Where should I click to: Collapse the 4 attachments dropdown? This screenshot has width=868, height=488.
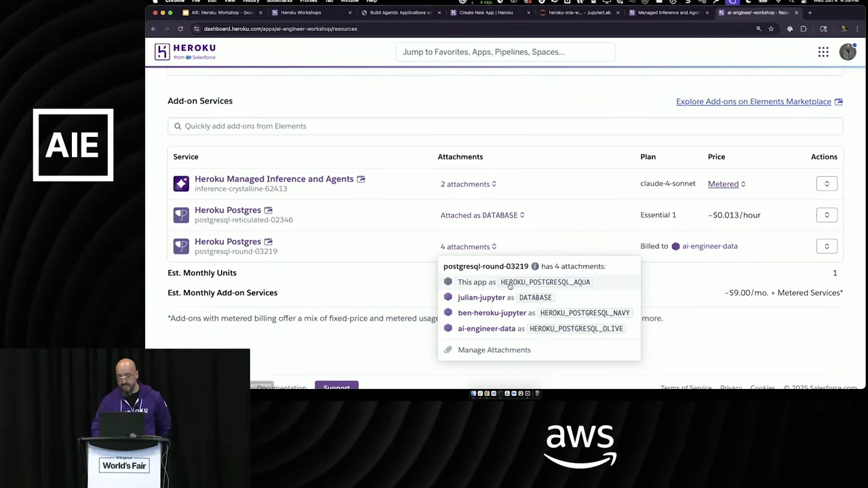coord(469,247)
